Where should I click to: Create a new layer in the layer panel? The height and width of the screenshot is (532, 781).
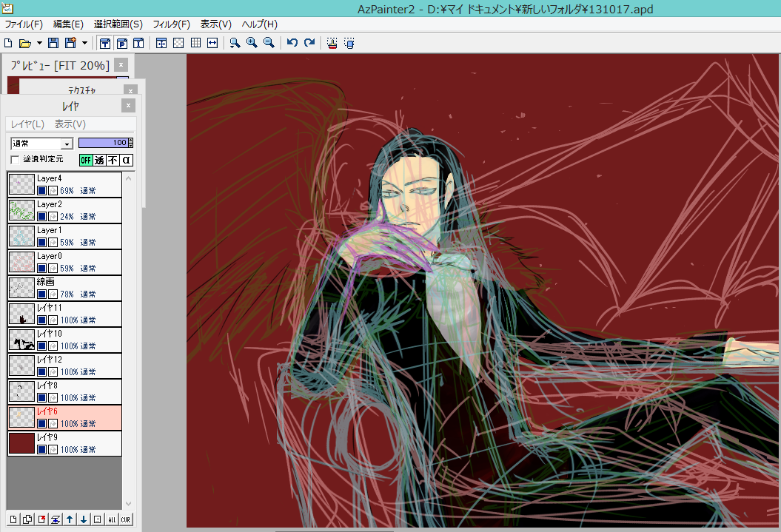(x=14, y=519)
